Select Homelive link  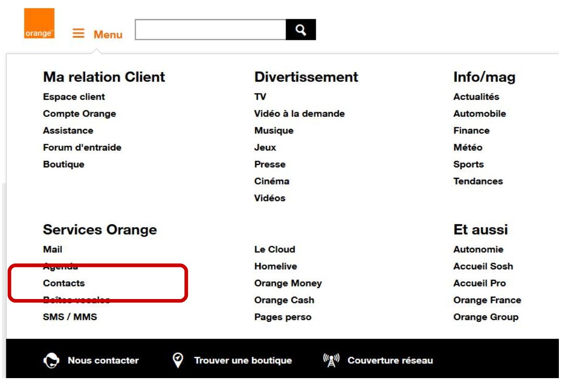tap(276, 266)
